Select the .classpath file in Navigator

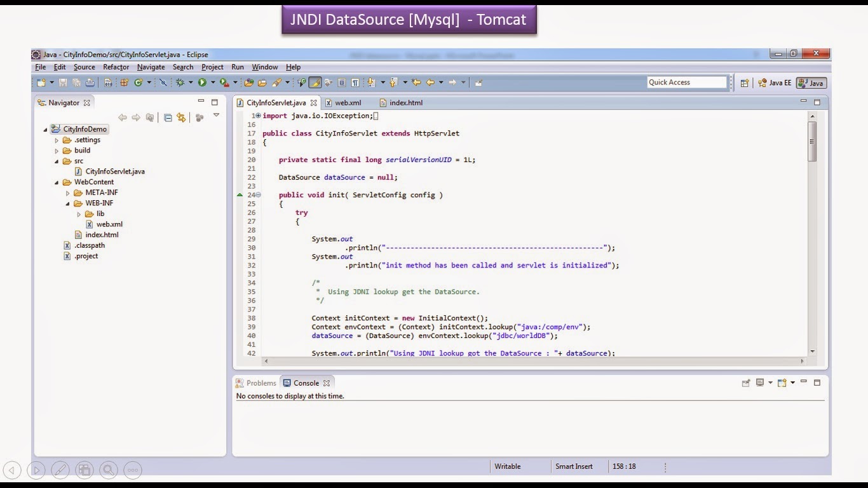click(84, 245)
